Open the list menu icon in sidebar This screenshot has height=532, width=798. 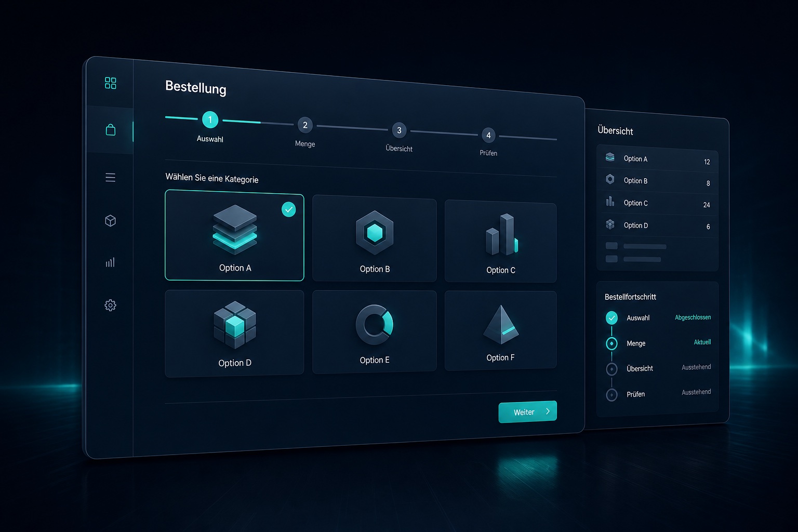111,178
